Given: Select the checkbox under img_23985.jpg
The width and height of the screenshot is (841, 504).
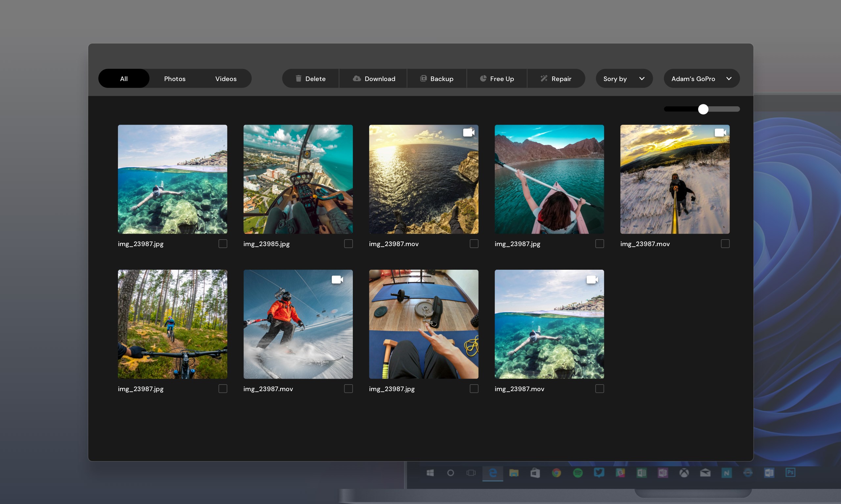Looking at the screenshot, I should [x=348, y=243].
